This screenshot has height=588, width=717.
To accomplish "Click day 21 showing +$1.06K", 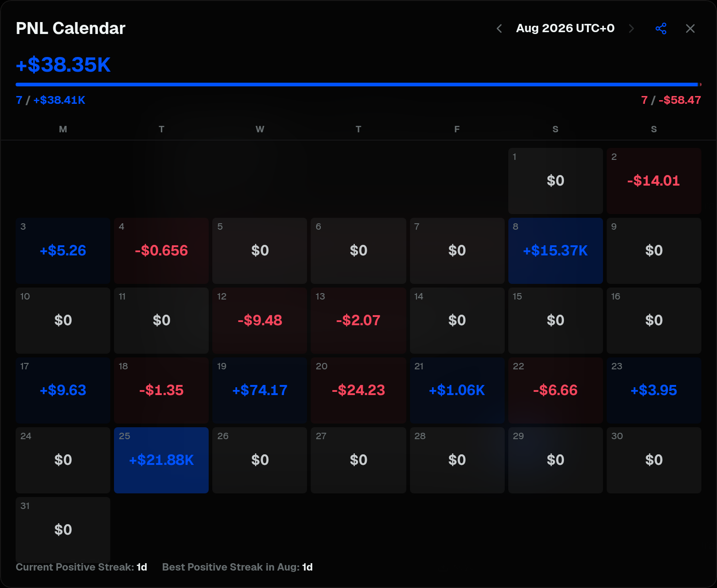I will pos(457,390).
